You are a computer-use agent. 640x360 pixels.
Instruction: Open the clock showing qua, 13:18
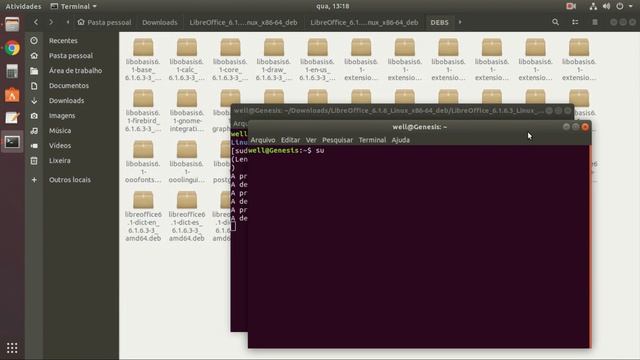[332, 6]
